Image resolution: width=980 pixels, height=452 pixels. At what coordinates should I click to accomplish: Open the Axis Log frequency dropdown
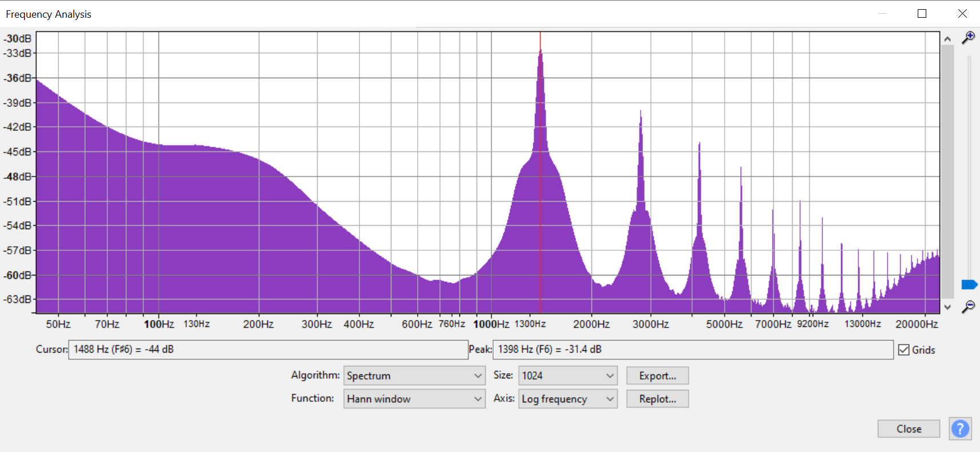pos(568,399)
